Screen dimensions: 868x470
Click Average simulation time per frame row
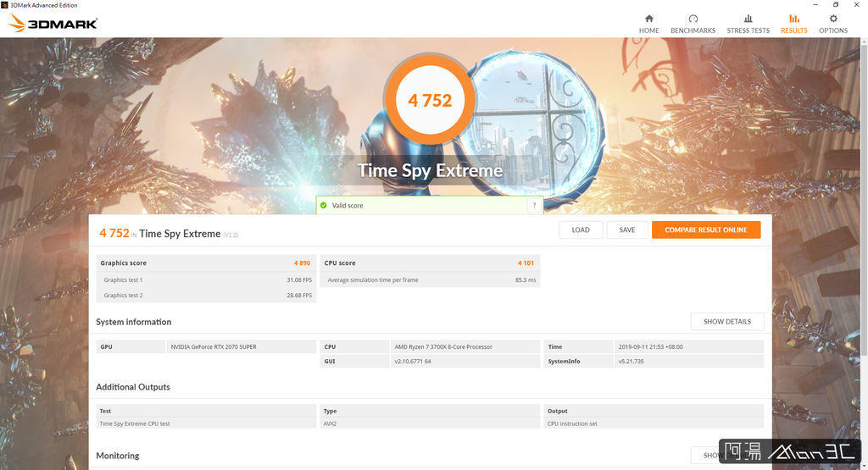430,279
